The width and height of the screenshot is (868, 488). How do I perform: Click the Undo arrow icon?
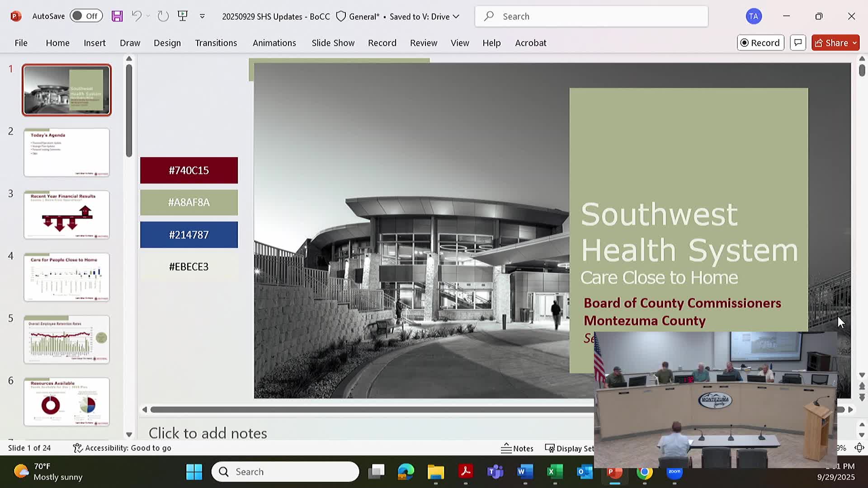(x=136, y=16)
